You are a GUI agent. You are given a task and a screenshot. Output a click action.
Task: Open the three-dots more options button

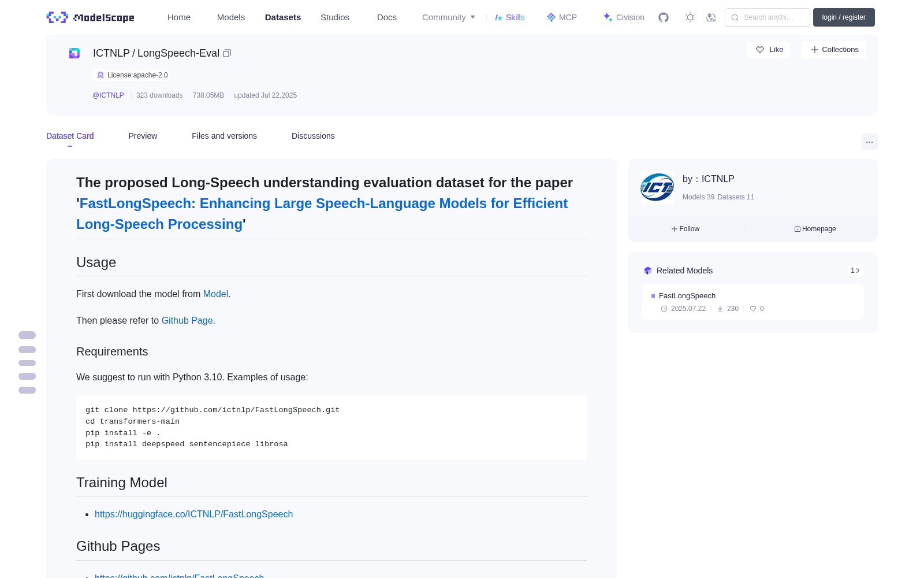pyautogui.click(x=869, y=142)
